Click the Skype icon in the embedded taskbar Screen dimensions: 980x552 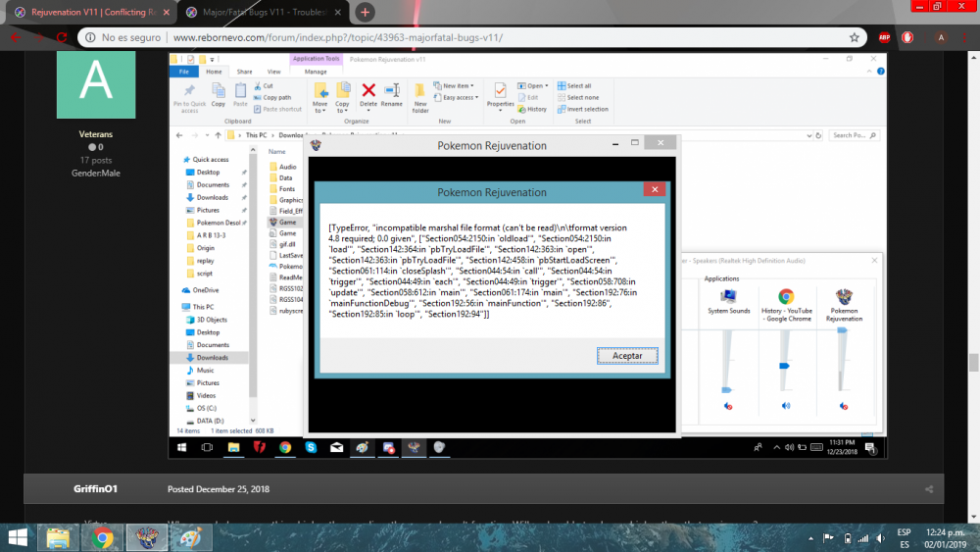311,447
